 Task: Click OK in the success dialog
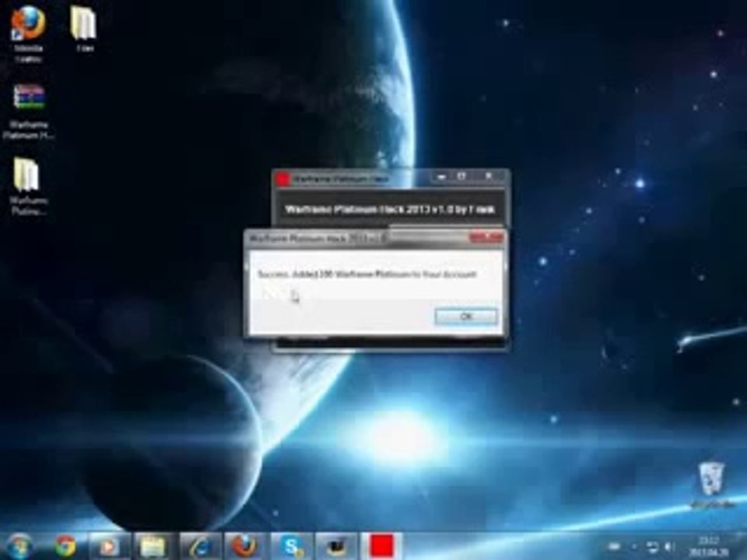[466, 317]
